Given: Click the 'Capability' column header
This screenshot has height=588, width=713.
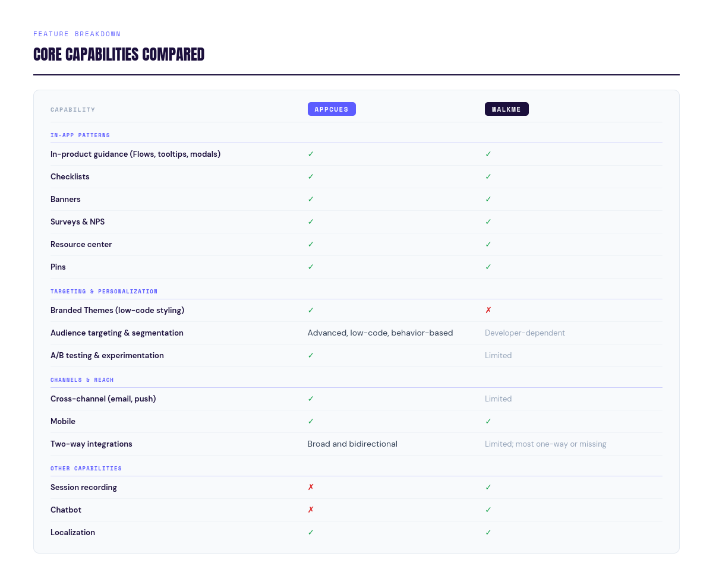Looking at the screenshot, I should (x=72, y=110).
